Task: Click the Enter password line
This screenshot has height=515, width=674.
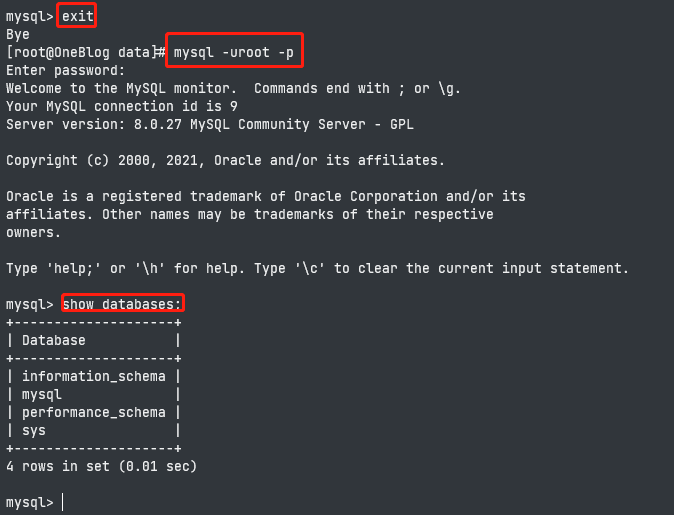Action: point(66,70)
